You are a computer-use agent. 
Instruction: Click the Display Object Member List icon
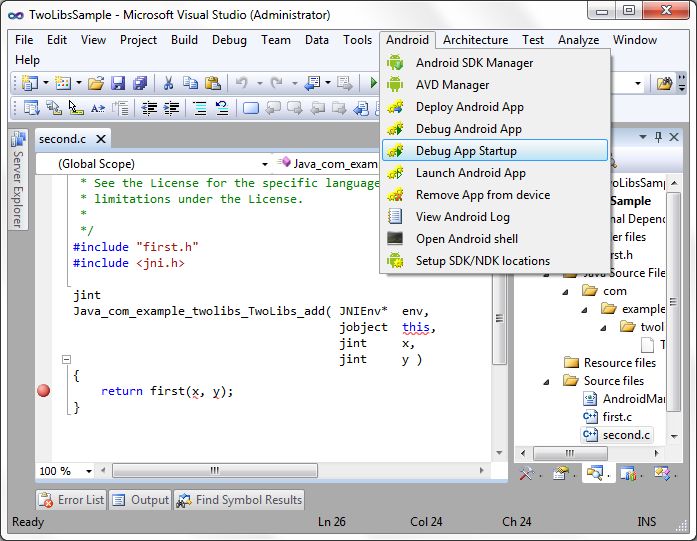point(32,108)
